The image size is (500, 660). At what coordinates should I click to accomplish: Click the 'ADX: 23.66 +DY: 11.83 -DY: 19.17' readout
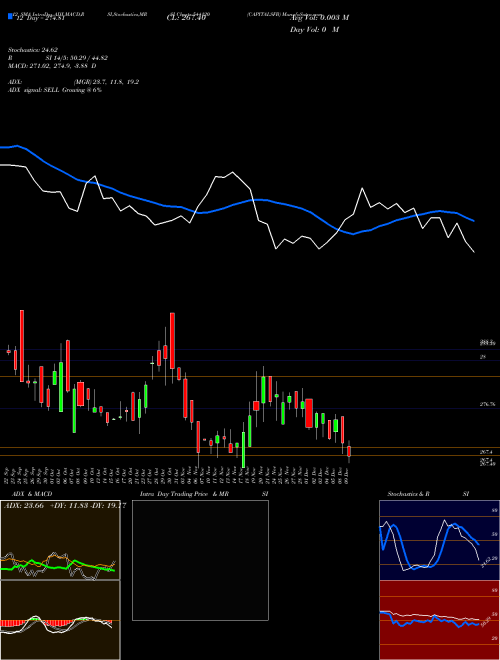coord(65,506)
